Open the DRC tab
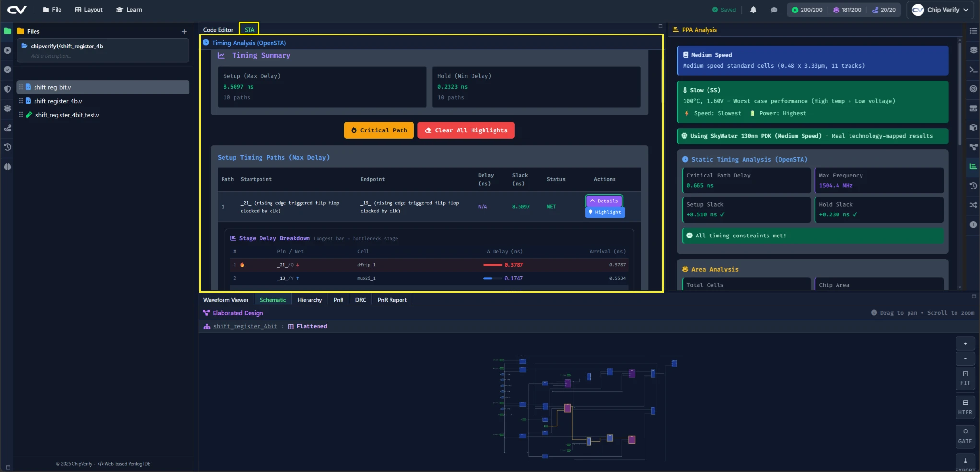The width and height of the screenshot is (980, 473). pos(361,300)
